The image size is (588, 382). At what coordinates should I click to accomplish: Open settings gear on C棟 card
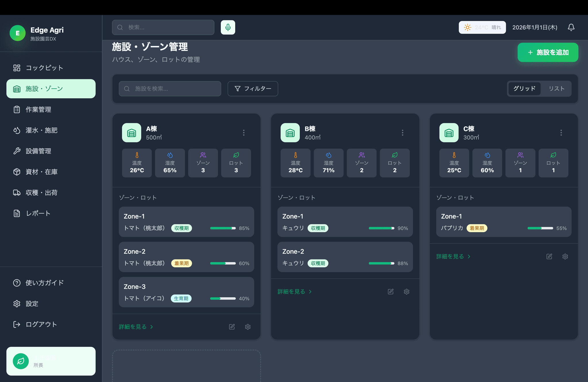[565, 256]
